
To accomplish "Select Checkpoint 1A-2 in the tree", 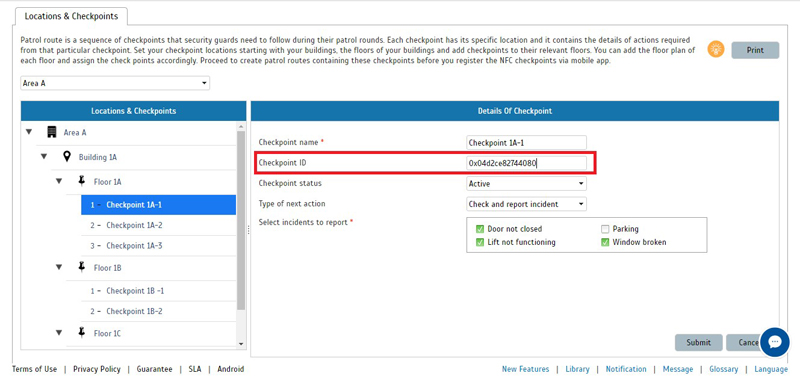I will (134, 225).
